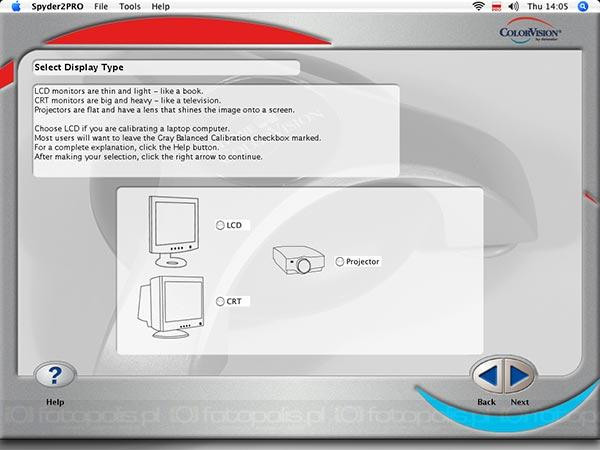
Task: Click the LCD flat monitor illustration
Action: coord(173,232)
